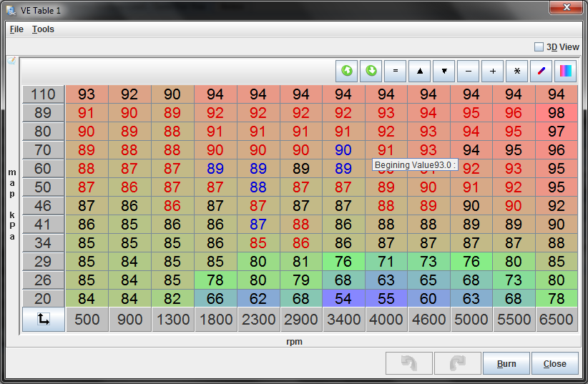Viewport: 588px width, 384px height.
Task: Select cell value 60 at 20 kPa, 4600 rpm
Action: (428, 299)
